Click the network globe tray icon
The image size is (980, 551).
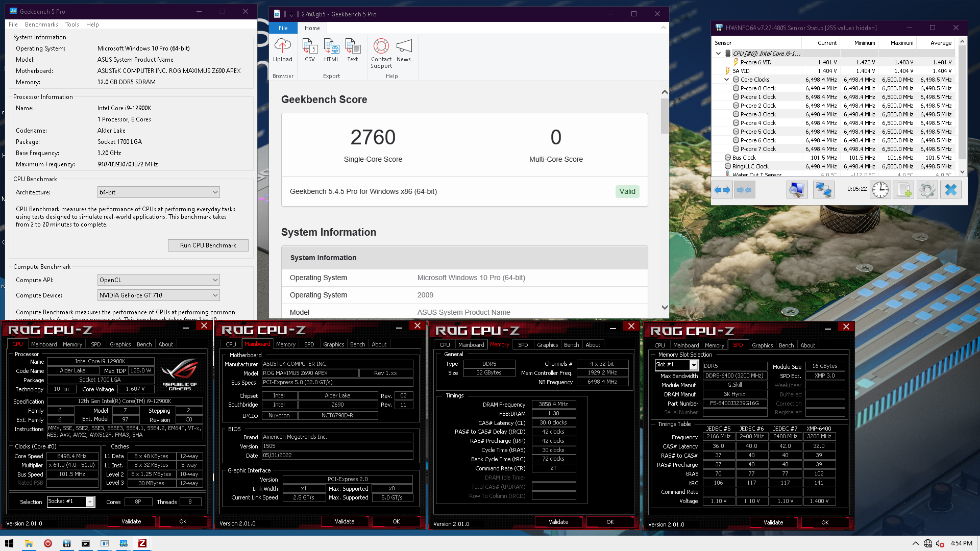coord(928,543)
